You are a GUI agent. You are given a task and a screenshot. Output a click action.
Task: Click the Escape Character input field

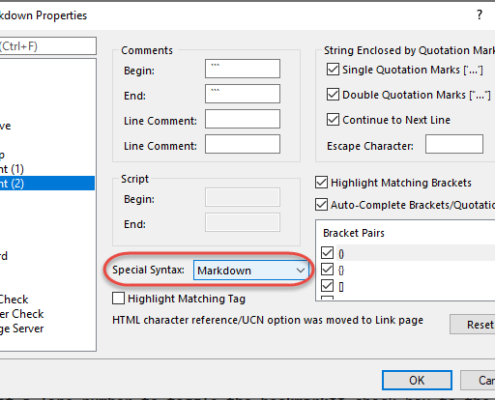pos(454,144)
